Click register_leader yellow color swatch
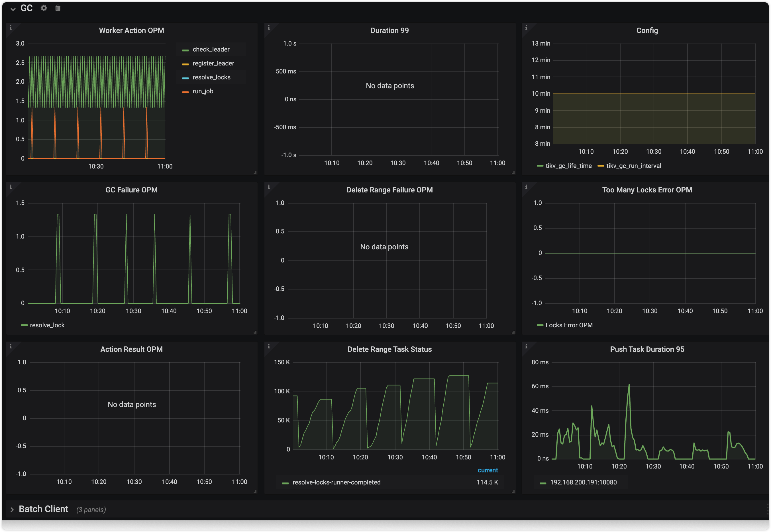 click(185, 64)
